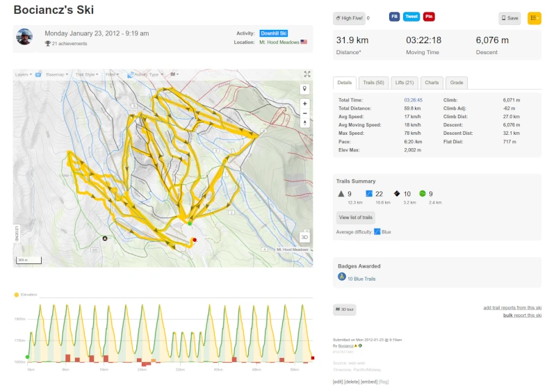Open the Activity Type dropdown
Viewport: 556px width, 392px height.
coord(145,74)
